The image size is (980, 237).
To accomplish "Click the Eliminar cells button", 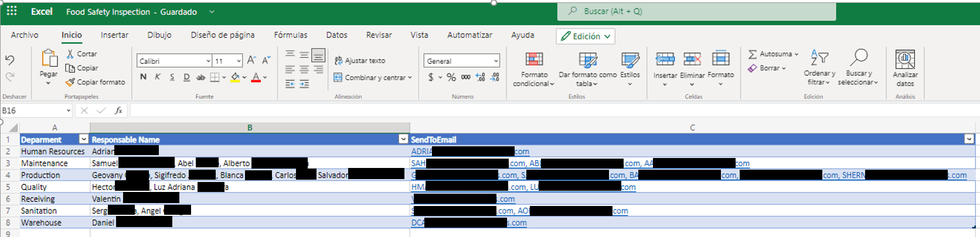I will [x=692, y=68].
